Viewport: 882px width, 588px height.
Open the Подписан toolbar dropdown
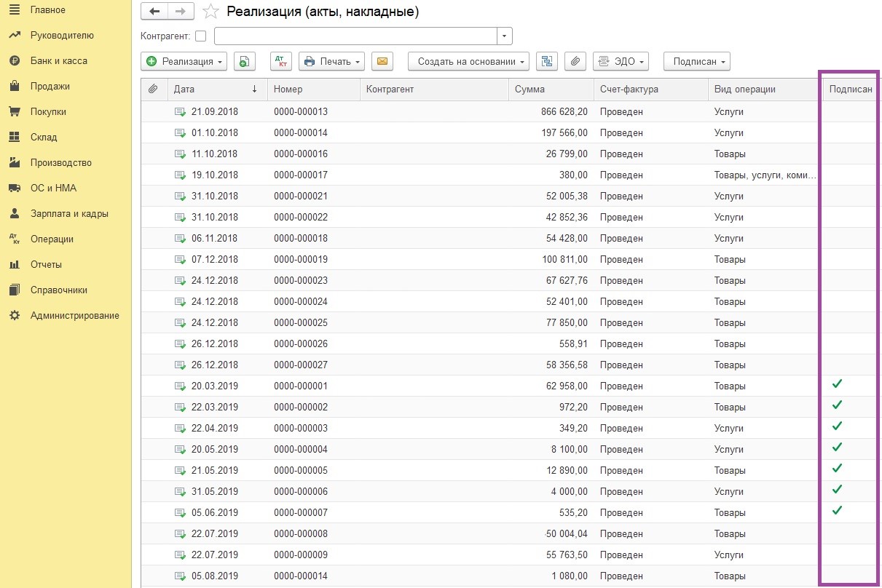(x=697, y=62)
